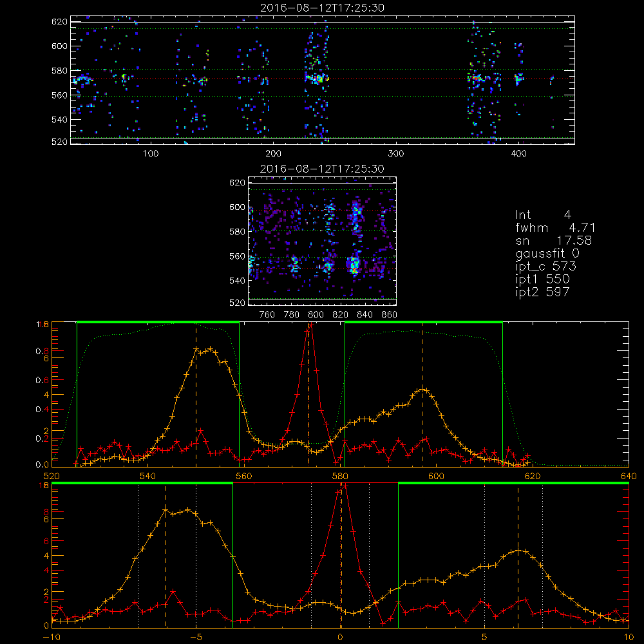Image resolution: width=644 pixels, height=644 pixels.
Task: Click the 840 x-axis tick label
Action: pyautogui.click(x=365, y=315)
